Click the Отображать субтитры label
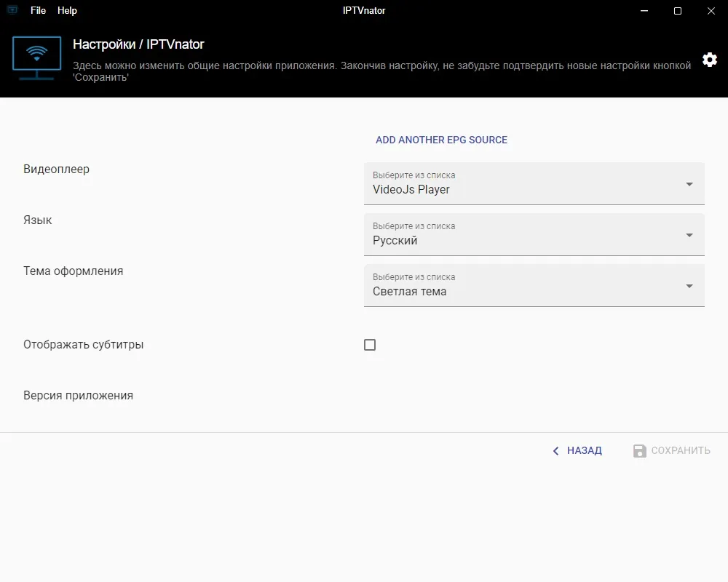Viewport: 728px width, 582px height. [x=84, y=344]
